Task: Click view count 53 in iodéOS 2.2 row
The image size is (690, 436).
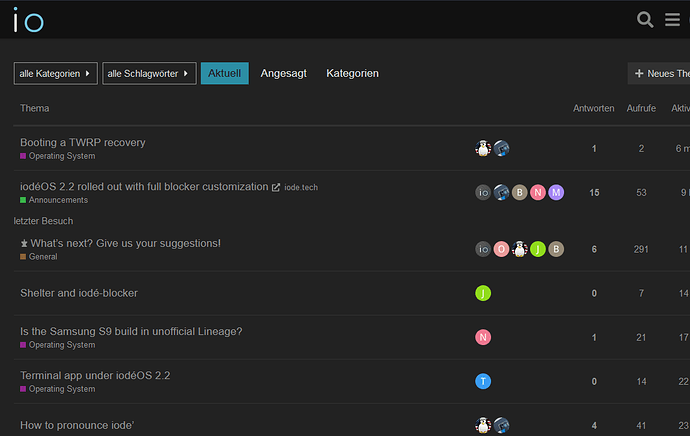Action: (641, 193)
